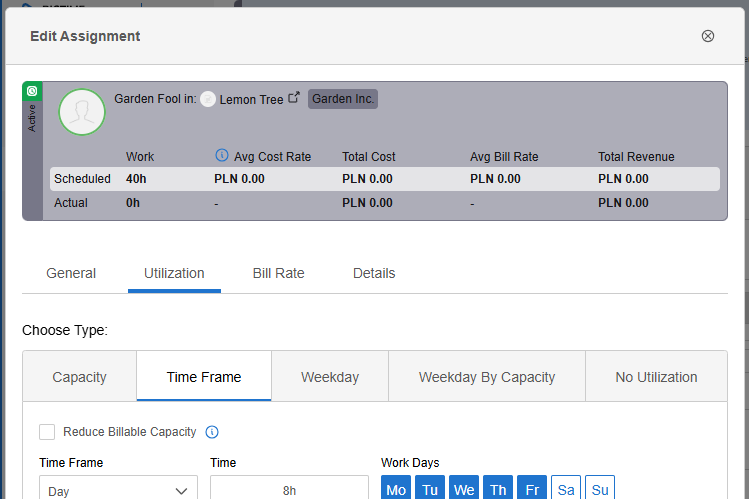This screenshot has height=499, width=749.
Task: Select the Weekday utilization type
Action: [330, 377]
